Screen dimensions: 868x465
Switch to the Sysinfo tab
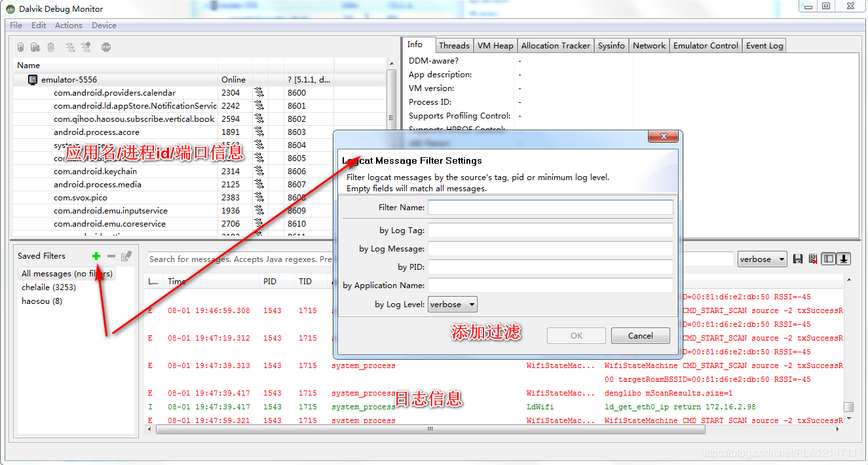click(611, 46)
